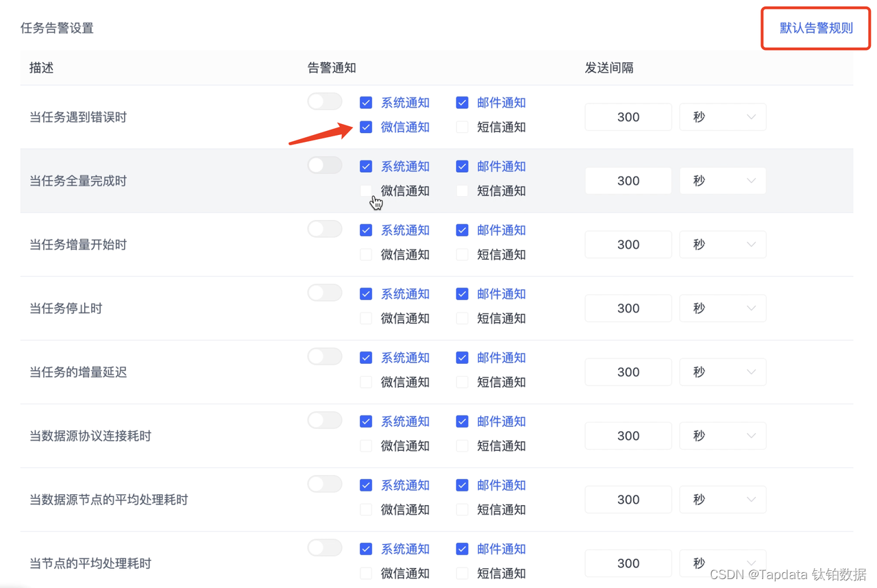This screenshot has height=588, width=877.
Task: Check 微信通知 for 当任务停止时
Action: tap(366, 318)
